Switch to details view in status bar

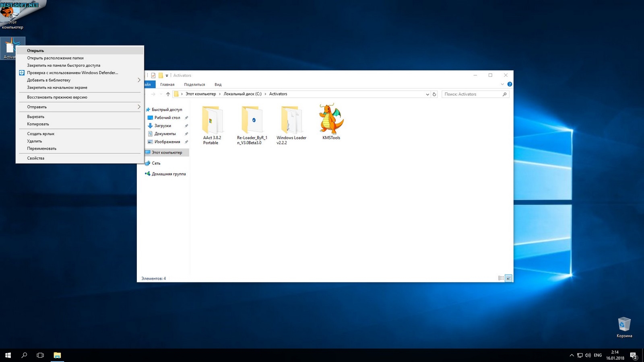click(x=501, y=278)
